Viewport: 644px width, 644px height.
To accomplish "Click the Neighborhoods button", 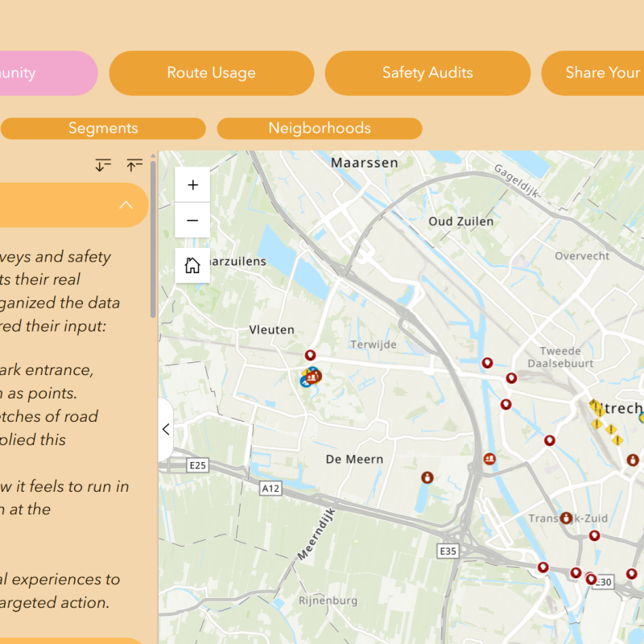I will [x=320, y=129].
